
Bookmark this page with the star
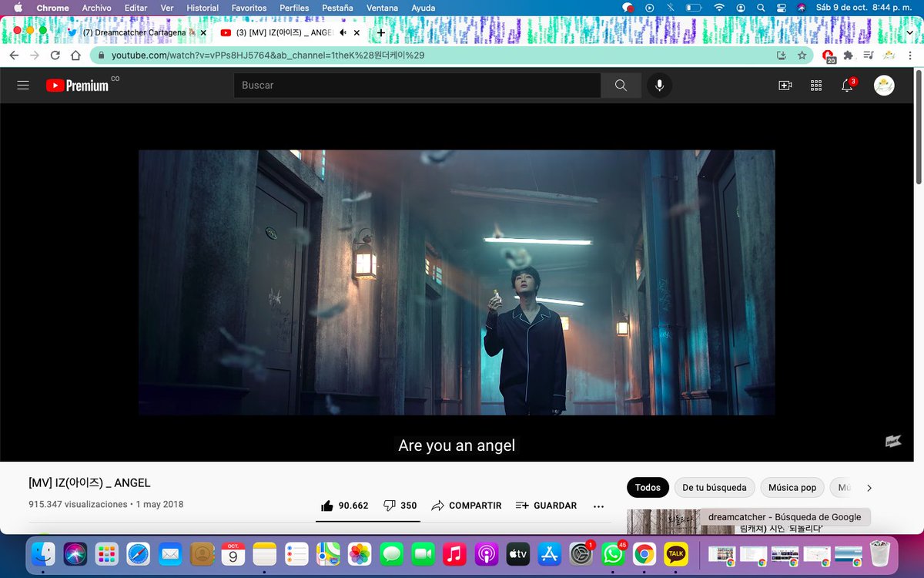tap(802, 55)
